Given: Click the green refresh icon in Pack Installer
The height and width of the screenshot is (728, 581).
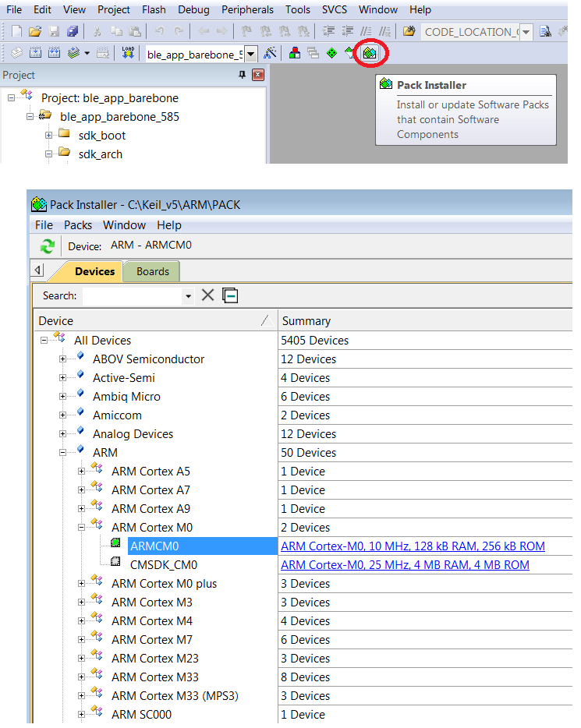Looking at the screenshot, I should coord(48,246).
